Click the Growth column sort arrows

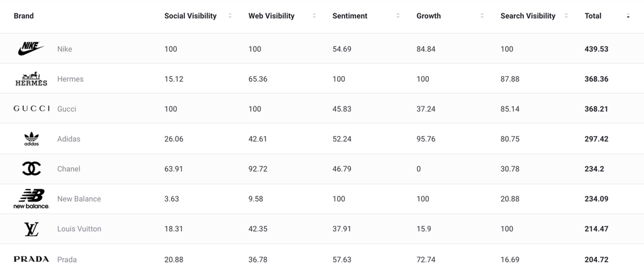(482, 16)
